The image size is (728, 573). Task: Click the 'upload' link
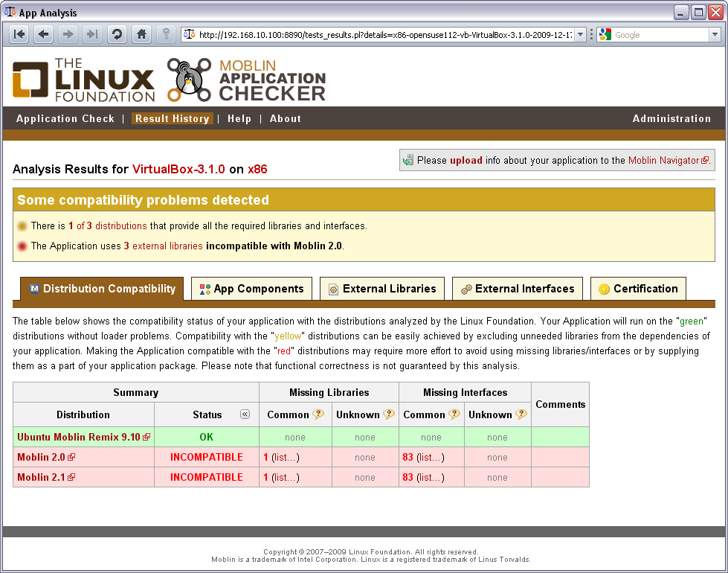tap(466, 160)
